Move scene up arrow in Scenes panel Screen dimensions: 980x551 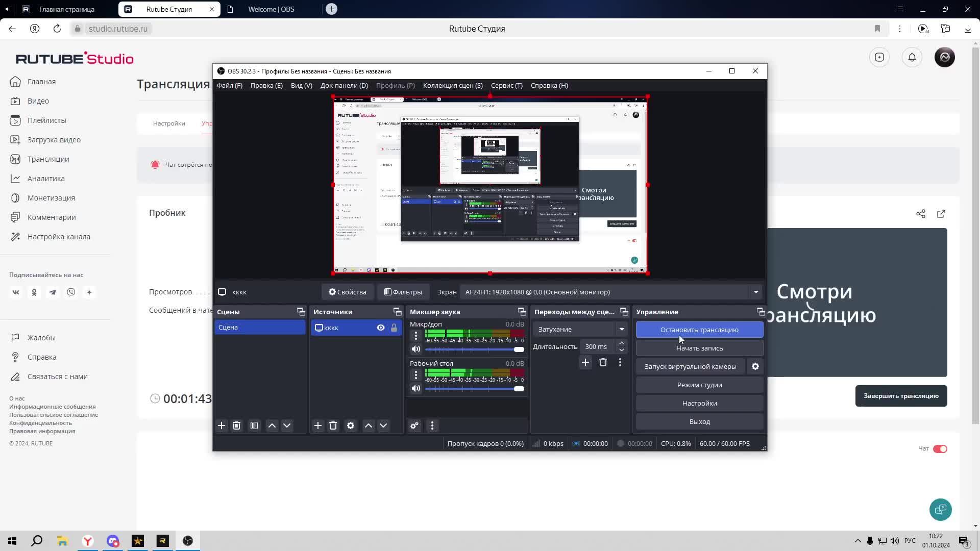pos(272,425)
